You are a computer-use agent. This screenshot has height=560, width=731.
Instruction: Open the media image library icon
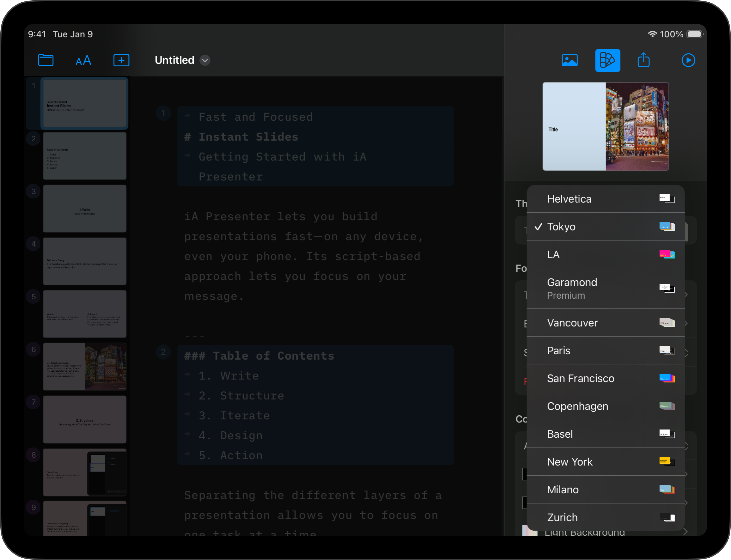coord(570,60)
